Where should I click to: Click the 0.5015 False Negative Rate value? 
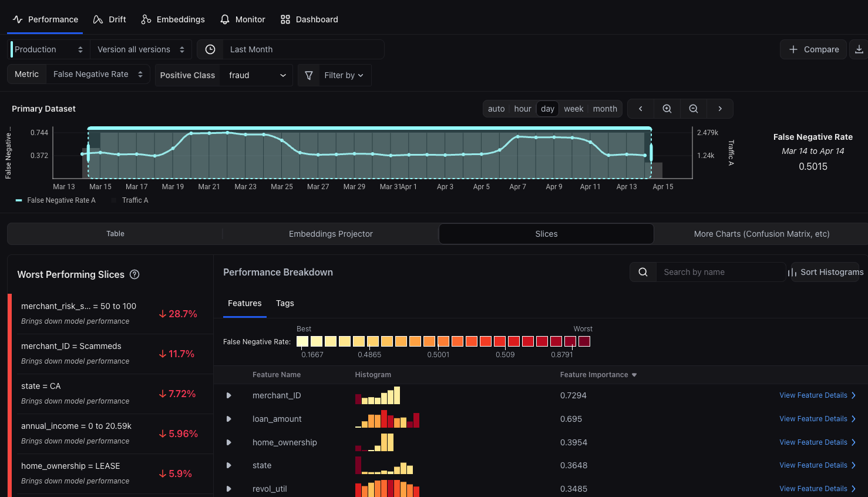813,166
